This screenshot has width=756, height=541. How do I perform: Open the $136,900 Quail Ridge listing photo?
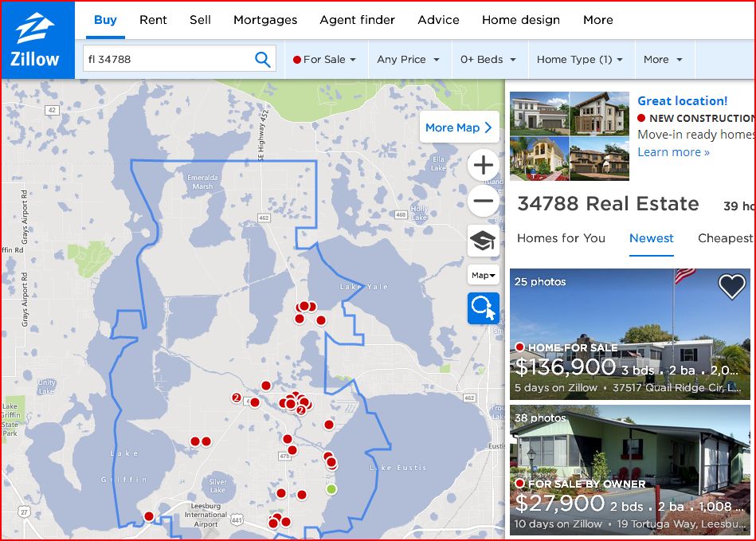pos(629,334)
